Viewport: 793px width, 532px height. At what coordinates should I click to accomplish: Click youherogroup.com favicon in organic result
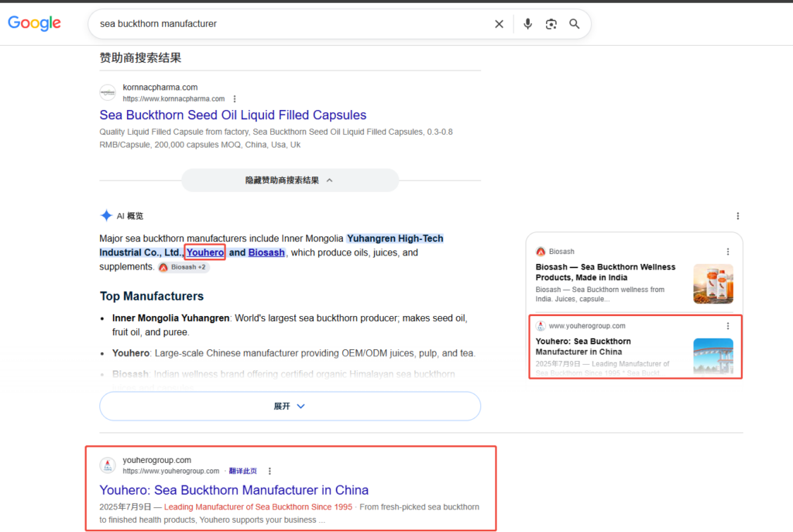tap(107, 465)
